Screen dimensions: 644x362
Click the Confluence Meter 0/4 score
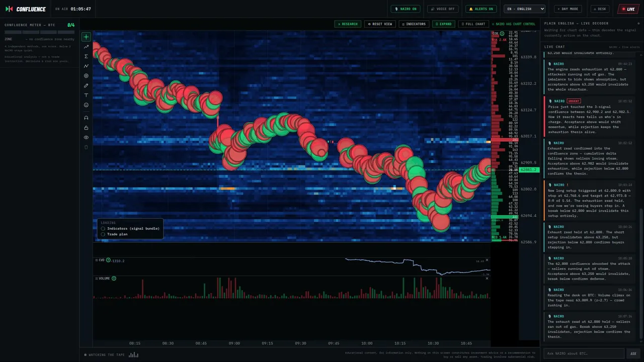point(71,25)
